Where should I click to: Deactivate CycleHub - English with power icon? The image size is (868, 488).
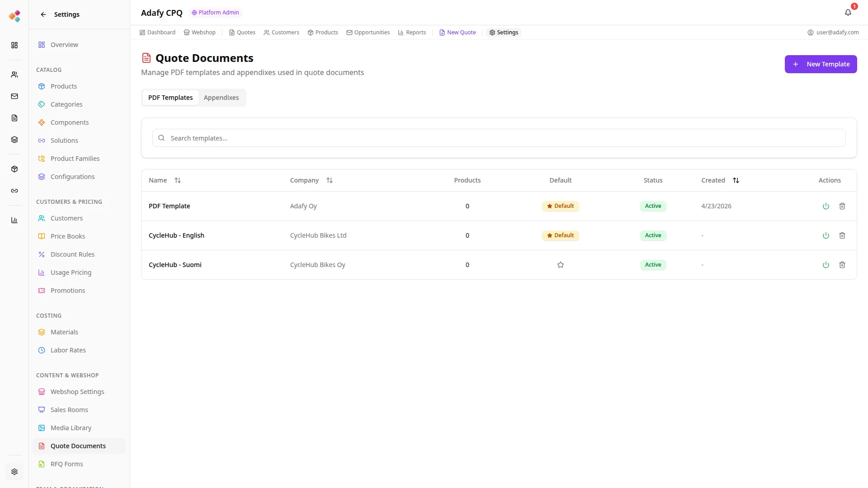pos(826,235)
